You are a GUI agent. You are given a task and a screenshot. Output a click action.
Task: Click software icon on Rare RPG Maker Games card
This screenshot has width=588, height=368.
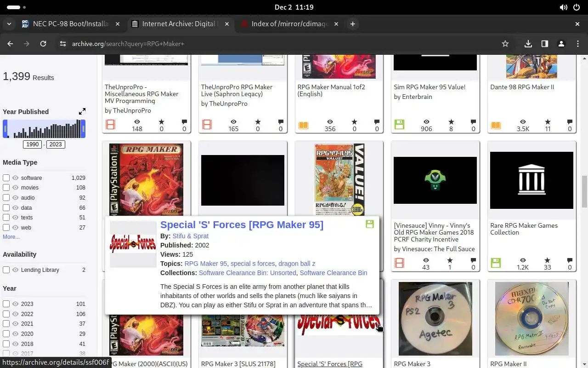pyautogui.click(x=496, y=263)
